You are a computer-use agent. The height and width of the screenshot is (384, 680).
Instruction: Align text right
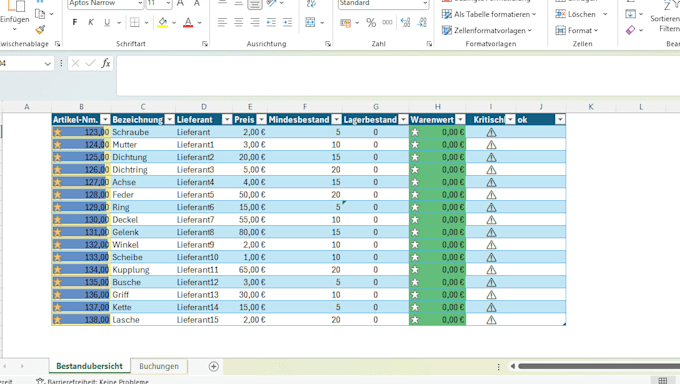[x=255, y=22]
